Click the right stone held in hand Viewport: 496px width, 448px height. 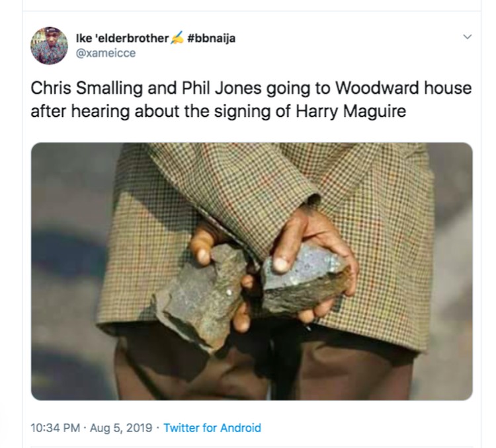click(306, 280)
